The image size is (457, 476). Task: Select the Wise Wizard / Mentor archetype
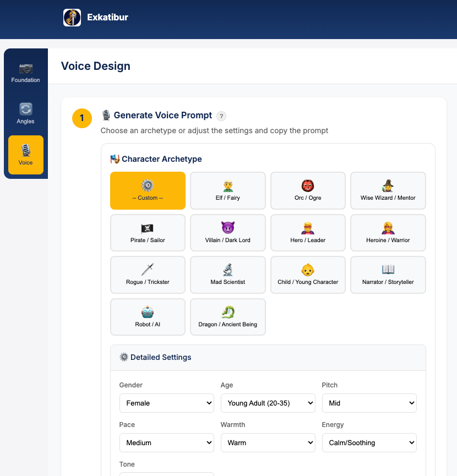tap(388, 190)
